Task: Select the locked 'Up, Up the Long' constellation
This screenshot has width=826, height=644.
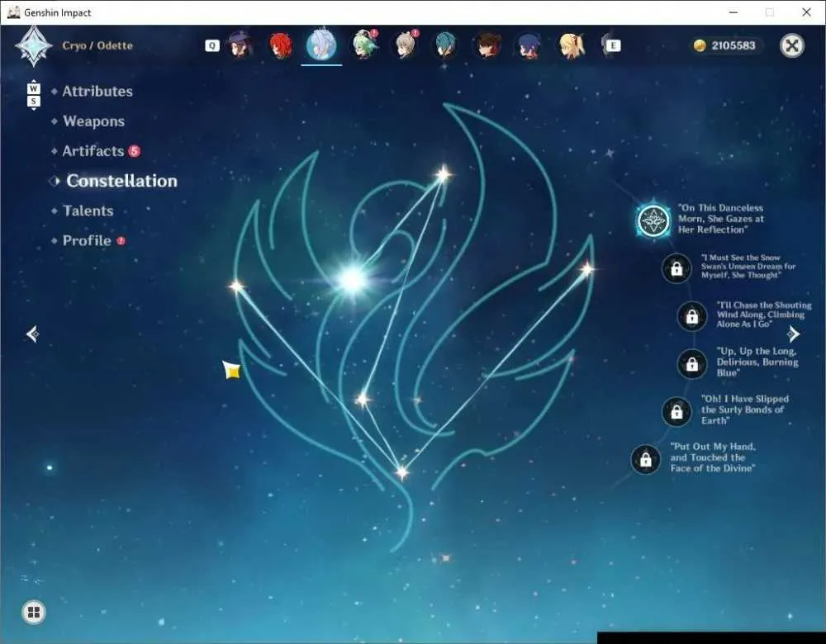Action: pyautogui.click(x=691, y=363)
